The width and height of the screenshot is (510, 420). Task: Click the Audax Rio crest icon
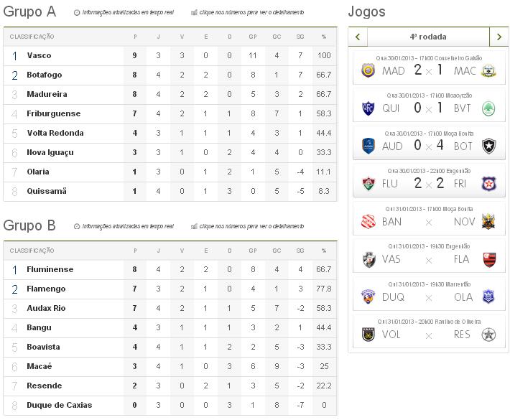click(x=368, y=146)
